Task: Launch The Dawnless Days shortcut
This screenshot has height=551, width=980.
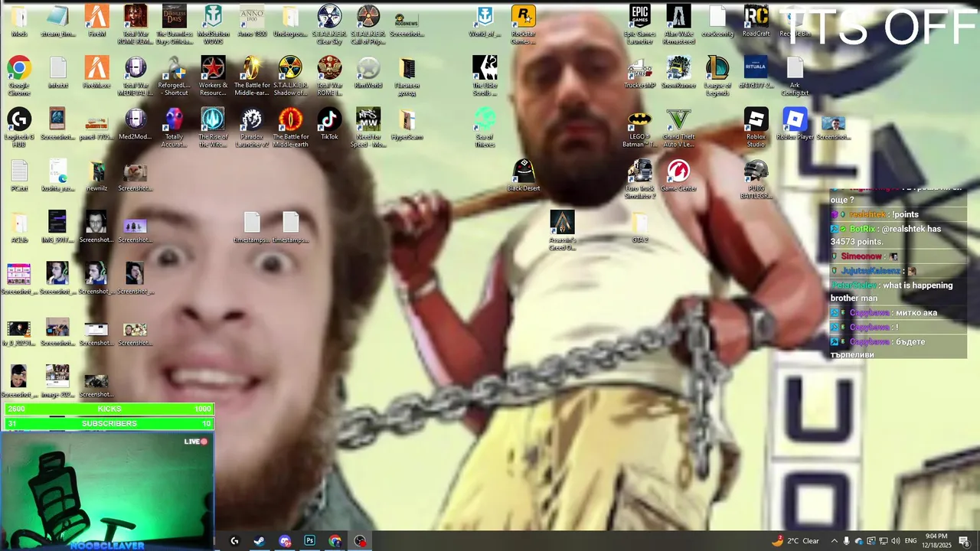Action: click(x=174, y=24)
